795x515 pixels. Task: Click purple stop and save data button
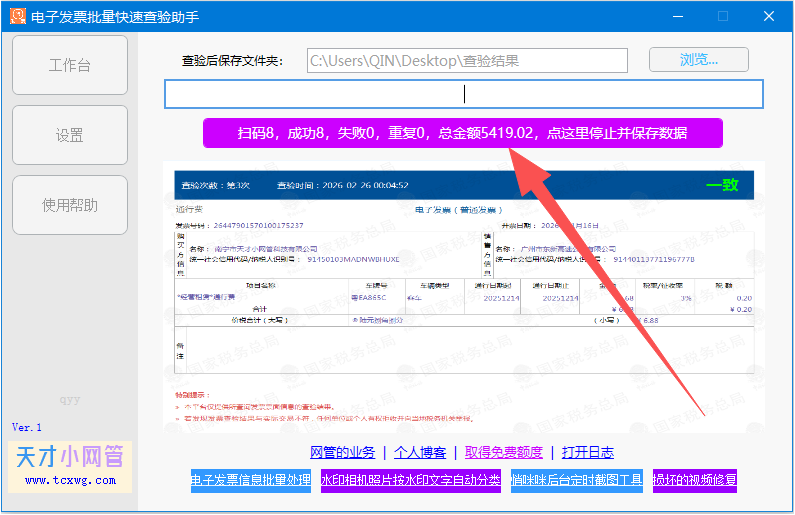pos(463,133)
